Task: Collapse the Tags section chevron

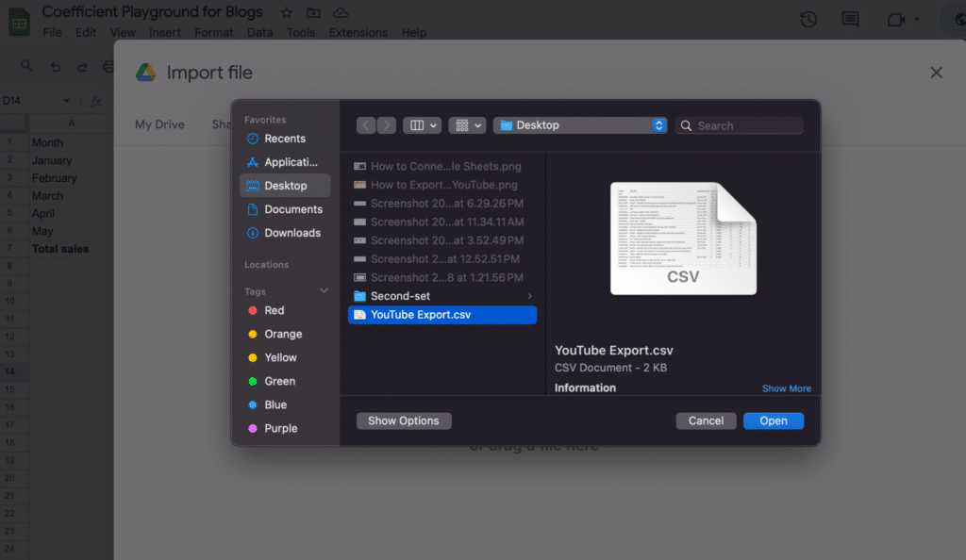Action: (324, 290)
